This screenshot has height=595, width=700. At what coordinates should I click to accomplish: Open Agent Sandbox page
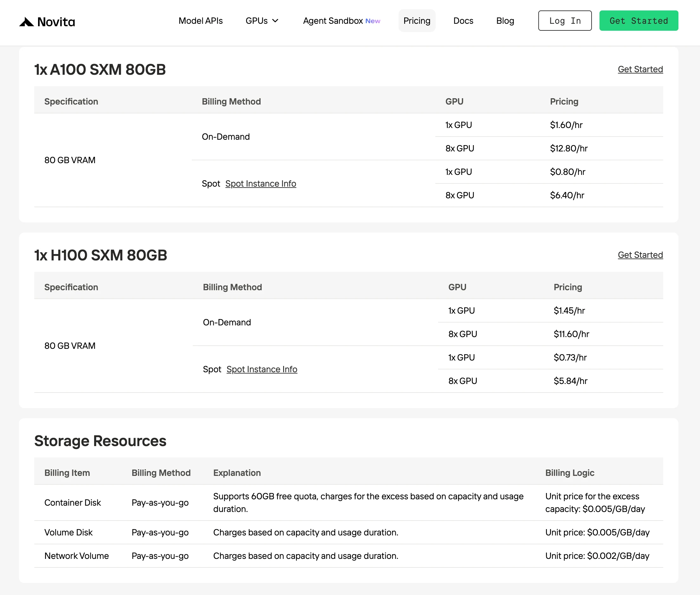pos(333,21)
